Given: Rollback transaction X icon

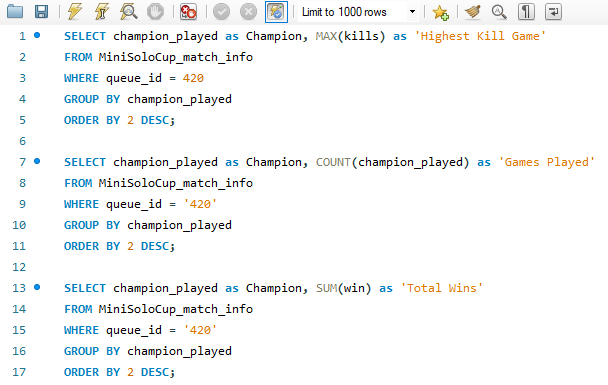Looking at the screenshot, I should (x=248, y=12).
